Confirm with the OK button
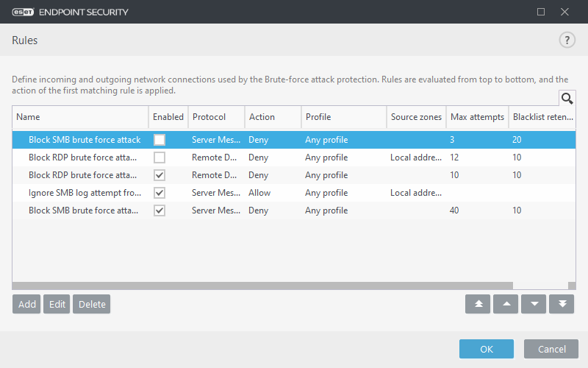The image size is (588, 368). (487, 349)
